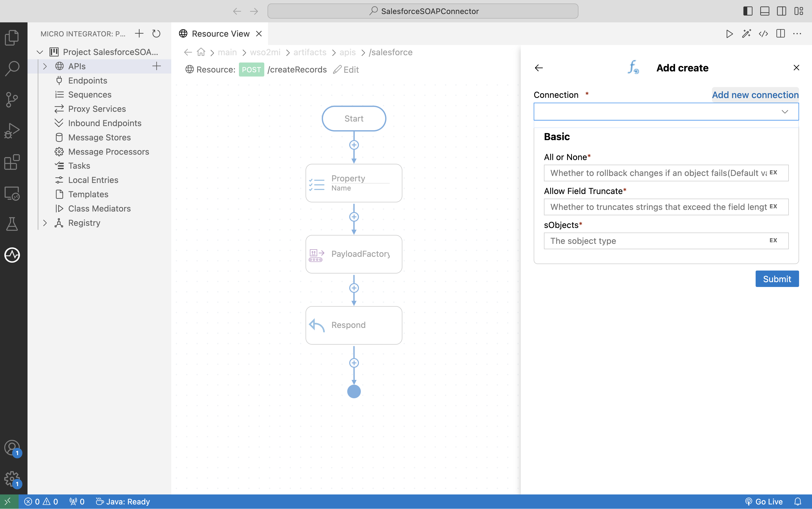Customize layout icon in title bar
Image resolution: width=812 pixels, height=509 pixels.
[799, 11]
